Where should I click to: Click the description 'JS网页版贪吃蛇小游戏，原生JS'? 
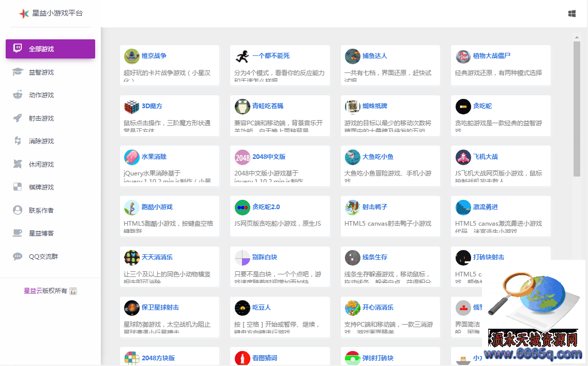278,223
